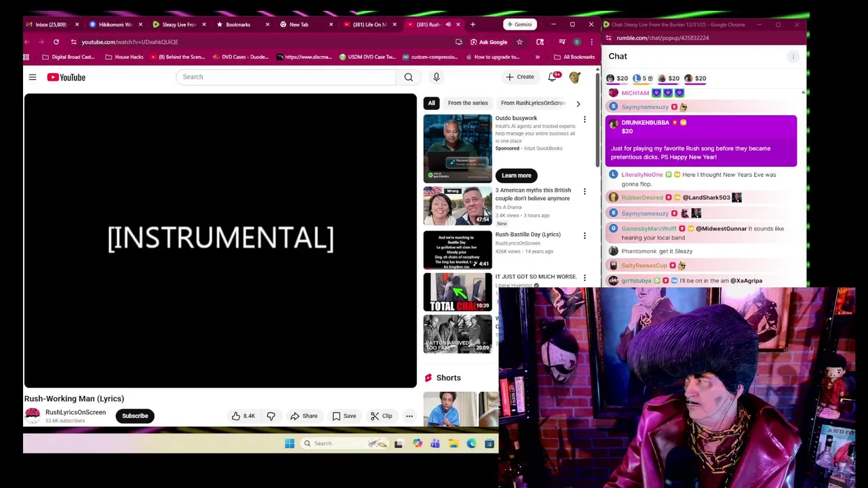Viewport: 868px width, 488px height.
Task: Reload the YouTube page in Chrome
Action: coord(56,42)
